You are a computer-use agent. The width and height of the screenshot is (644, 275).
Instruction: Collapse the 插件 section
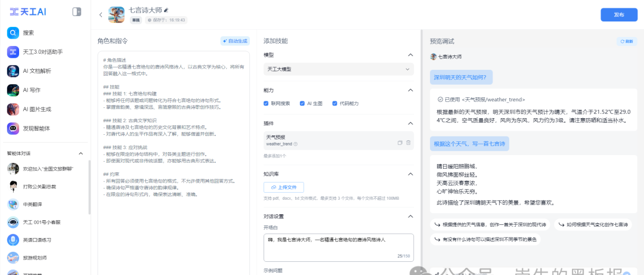click(x=410, y=123)
